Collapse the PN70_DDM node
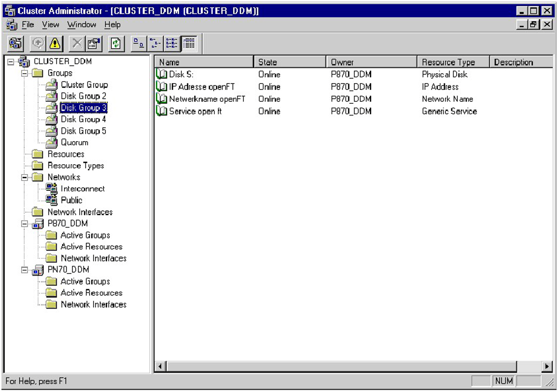This screenshot has width=558, height=392. tap(24, 270)
